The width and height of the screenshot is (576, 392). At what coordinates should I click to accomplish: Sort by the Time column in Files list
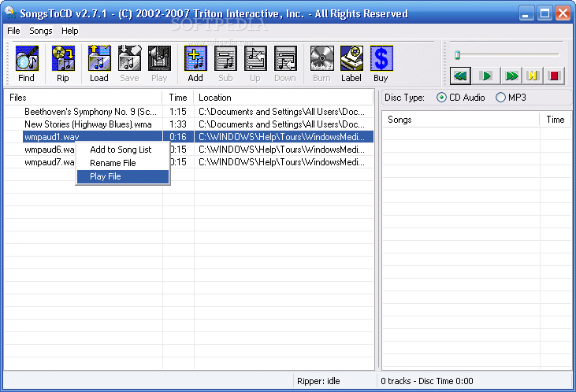(178, 98)
